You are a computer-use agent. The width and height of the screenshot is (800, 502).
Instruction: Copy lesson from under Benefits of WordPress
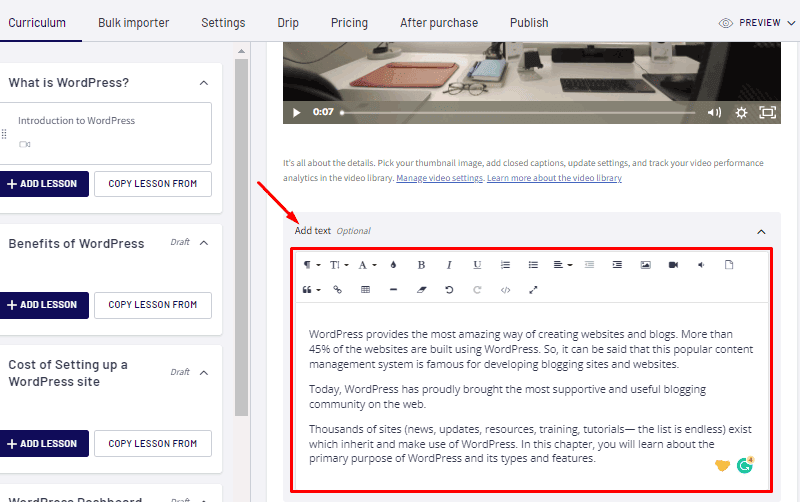[153, 305]
